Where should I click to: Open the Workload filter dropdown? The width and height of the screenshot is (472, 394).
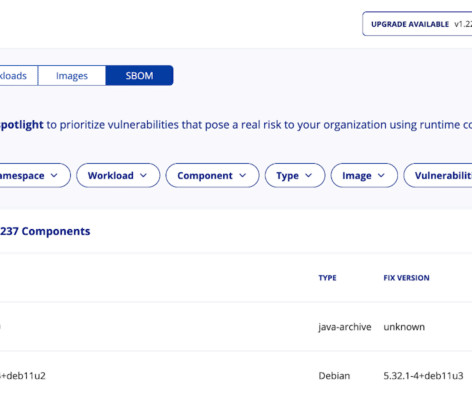[x=118, y=176]
